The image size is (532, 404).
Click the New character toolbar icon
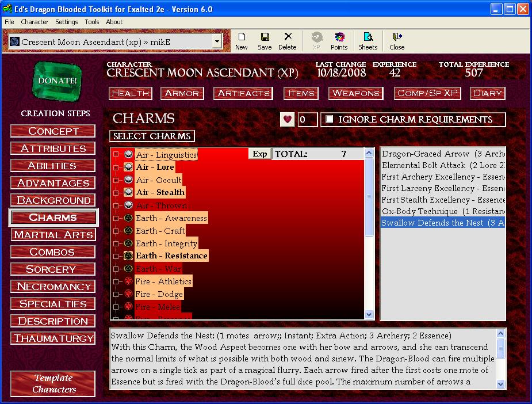point(241,41)
